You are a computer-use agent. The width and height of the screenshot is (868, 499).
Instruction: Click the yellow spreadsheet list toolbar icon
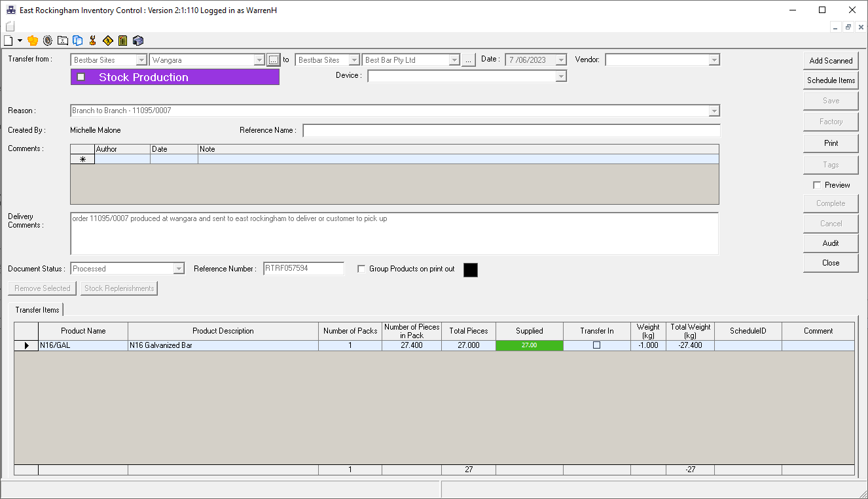[x=122, y=40]
